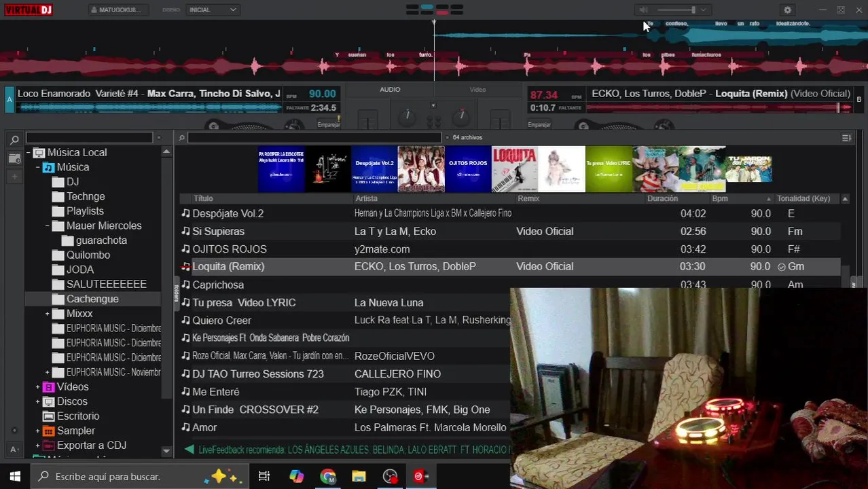This screenshot has height=489, width=868.
Task: Open the volume options dropdown arrow
Action: (x=703, y=10)
